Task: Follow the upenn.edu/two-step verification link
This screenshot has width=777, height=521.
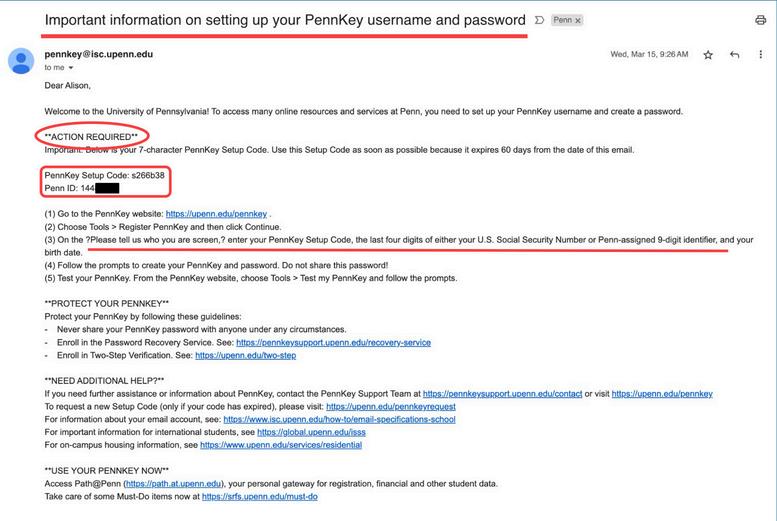Action: point(245,355)
